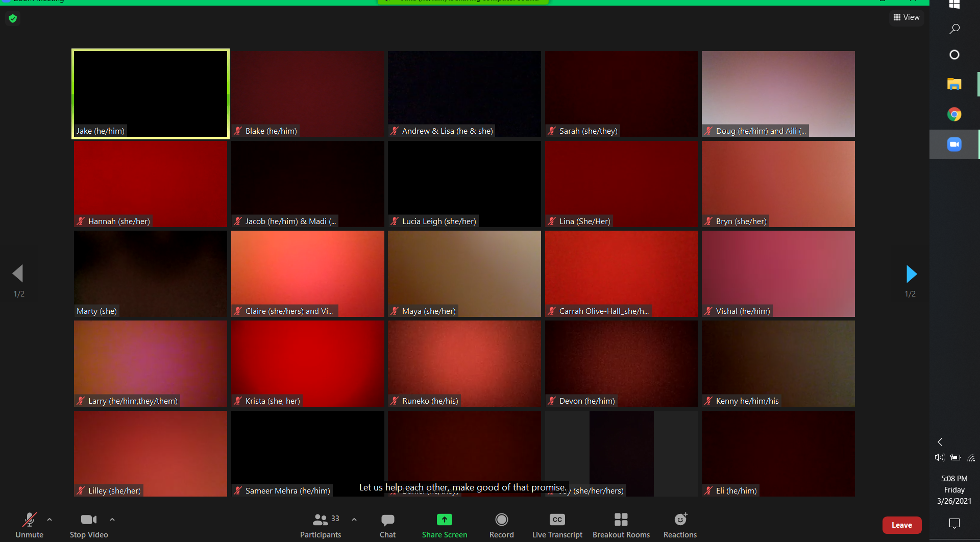Select Marty (she) video tile
The height and width of the screenshot is (542, 980).
[151, 274]
